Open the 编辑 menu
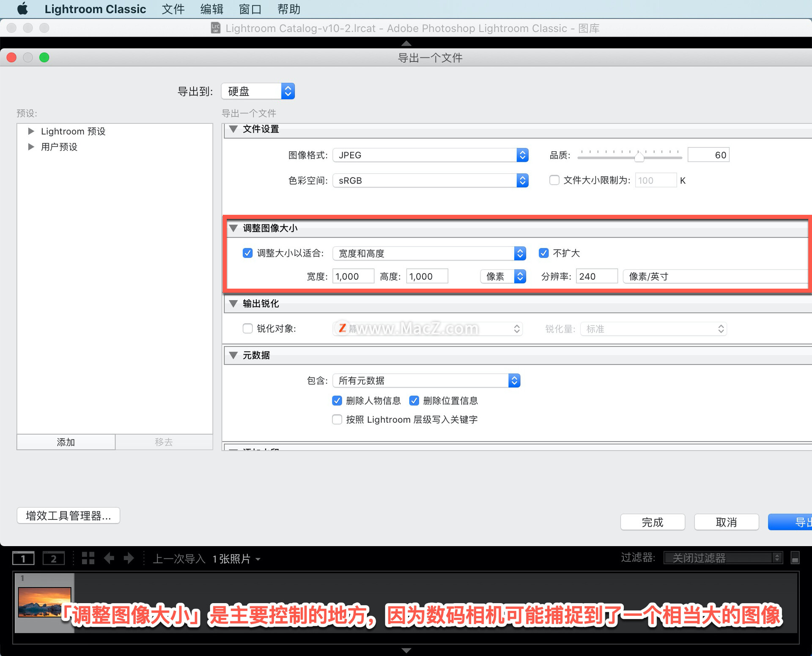 point(211,9)
